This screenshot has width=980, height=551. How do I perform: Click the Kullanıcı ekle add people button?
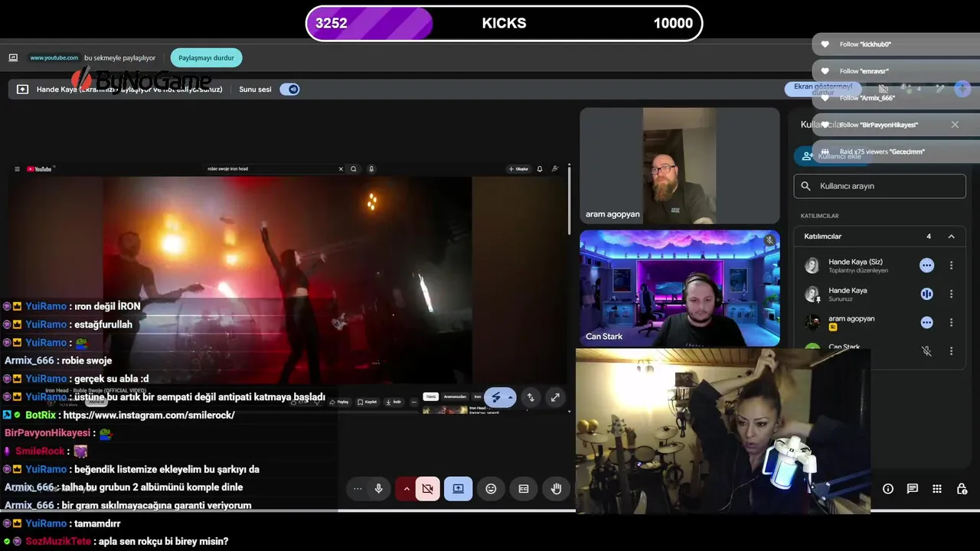(832, 156)
